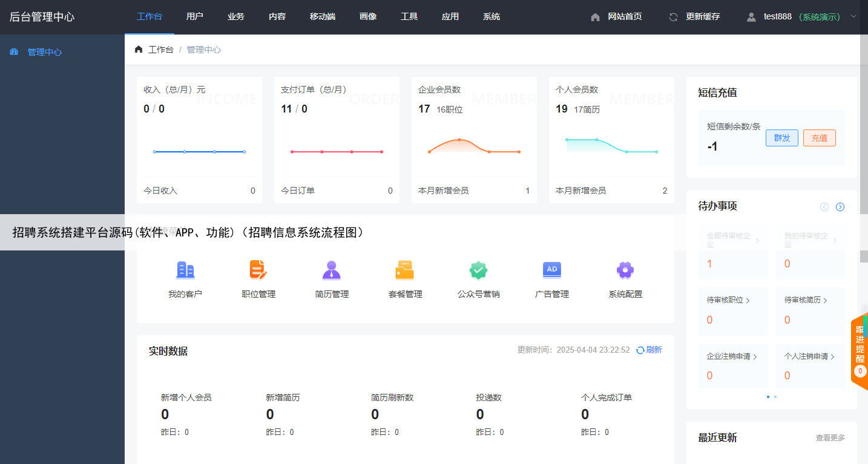Open the 简历管理 shortcut icon
Screen dimensions: 868x464
tap(332, 270)
